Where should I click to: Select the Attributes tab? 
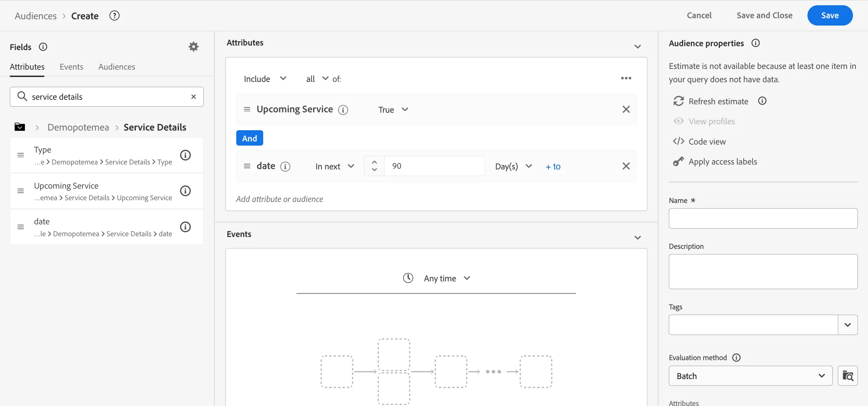(27, 67)
